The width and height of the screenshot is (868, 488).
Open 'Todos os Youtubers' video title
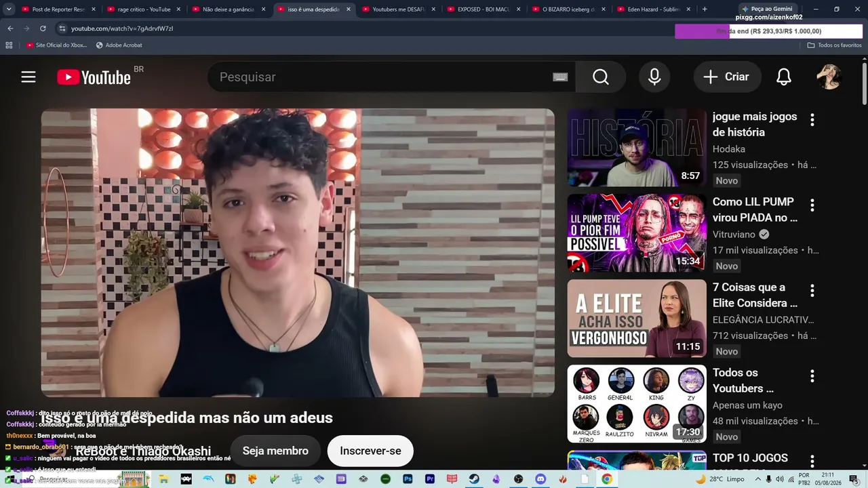point(743,381)
